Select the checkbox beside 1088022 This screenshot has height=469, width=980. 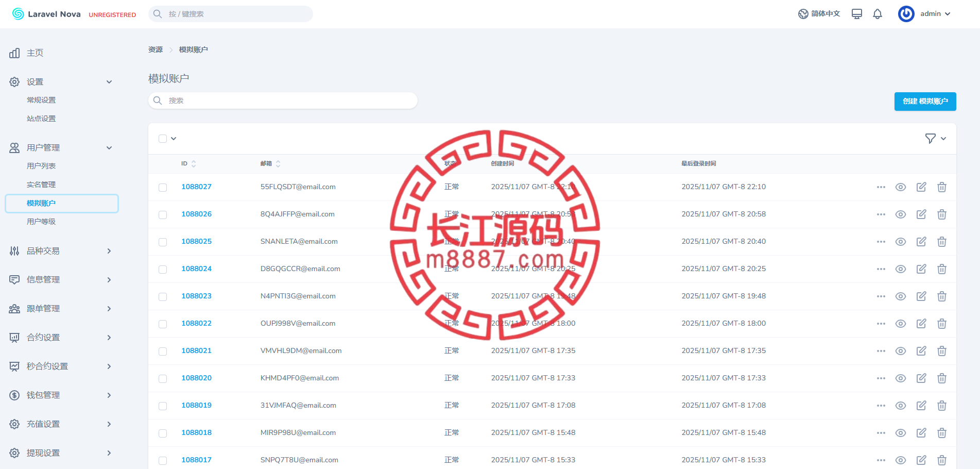(x=163, y=324)
